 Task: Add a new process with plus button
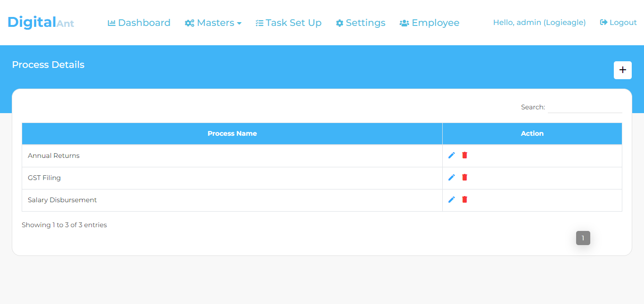622,70
